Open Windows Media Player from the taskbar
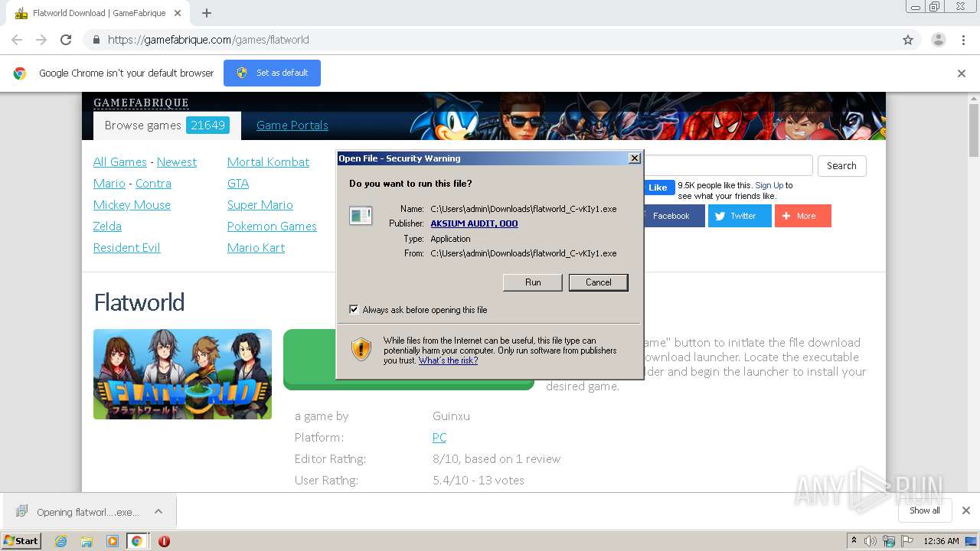 click(113, 541)
